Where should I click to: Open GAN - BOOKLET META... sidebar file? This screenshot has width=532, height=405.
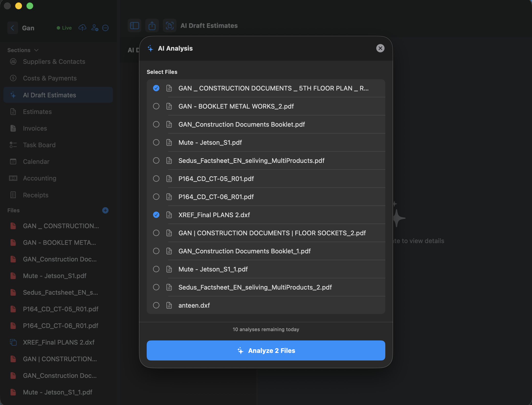[58, 243]
